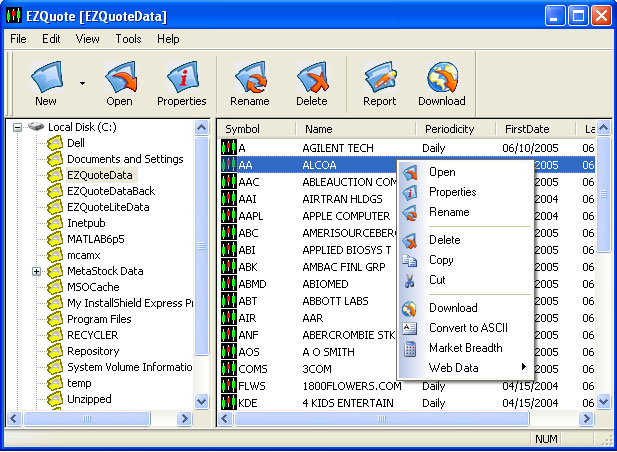Click the Market Breadth calculator icon
The height and width of the screenshot is (452, 617).
410,349
